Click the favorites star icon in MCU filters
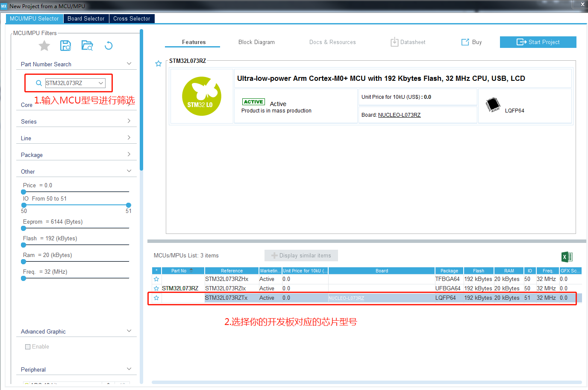 pos(44,46)
